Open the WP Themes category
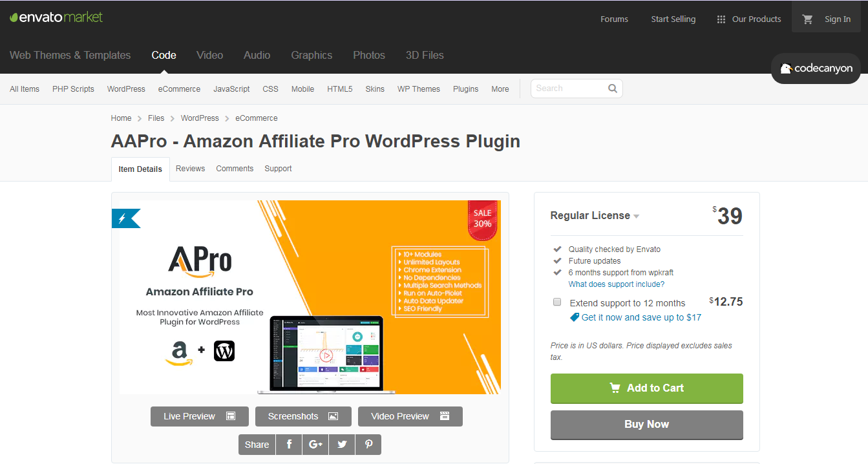This screenshot has width=868, height=464. (419, 89)
